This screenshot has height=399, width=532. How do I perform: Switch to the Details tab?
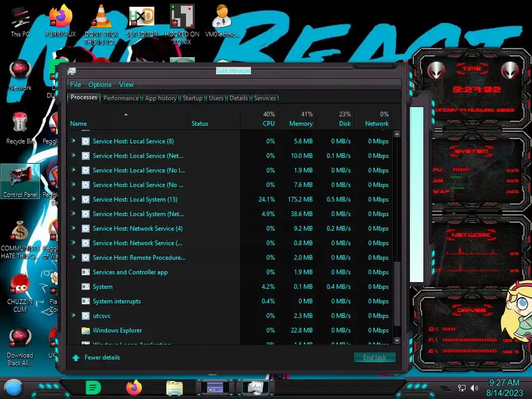(x=239, y=98)
